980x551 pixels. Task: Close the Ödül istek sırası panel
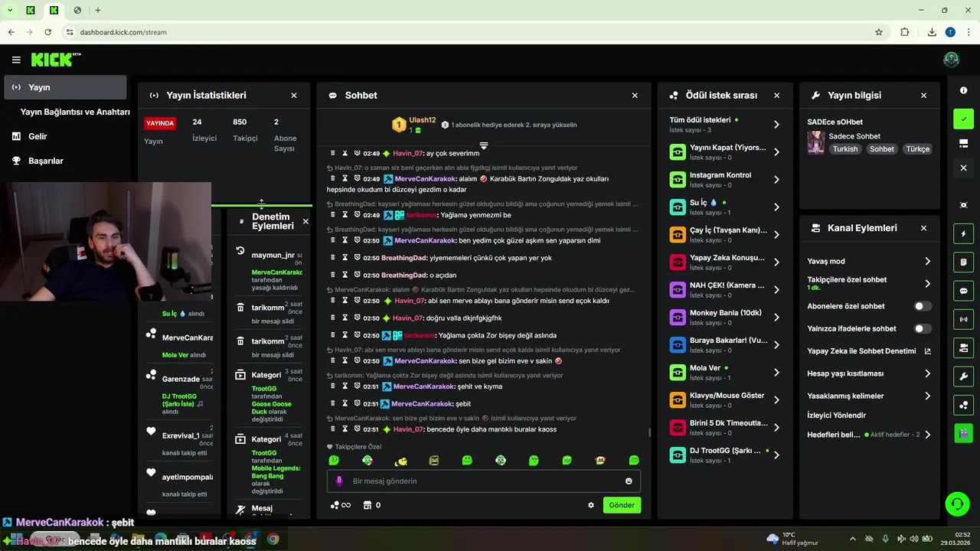pos(777,96)
